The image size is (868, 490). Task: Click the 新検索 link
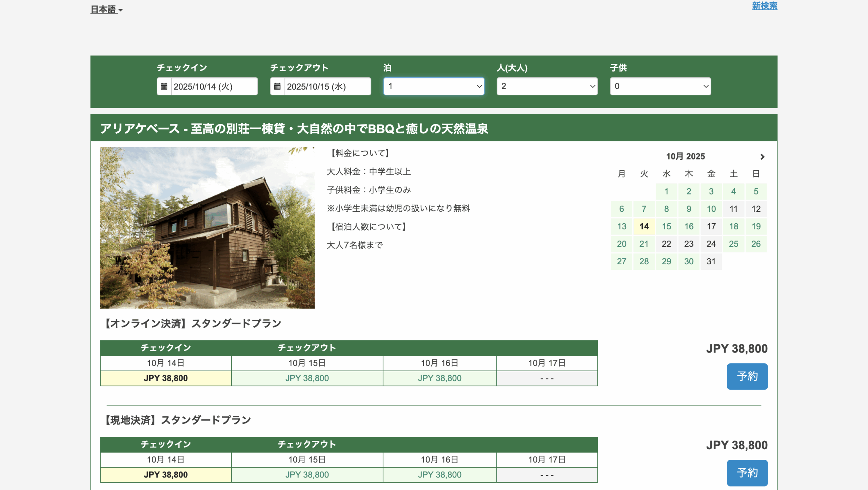tap(765, 6)
